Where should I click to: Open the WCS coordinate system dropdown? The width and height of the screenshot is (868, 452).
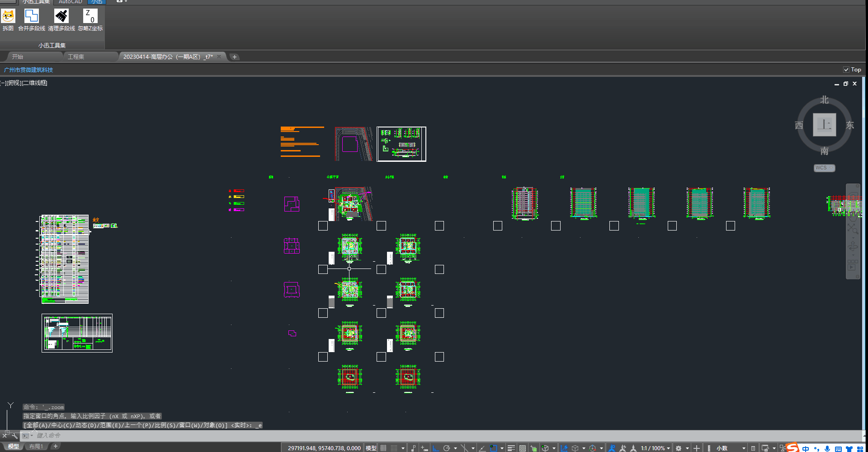(x=824, y=168)
